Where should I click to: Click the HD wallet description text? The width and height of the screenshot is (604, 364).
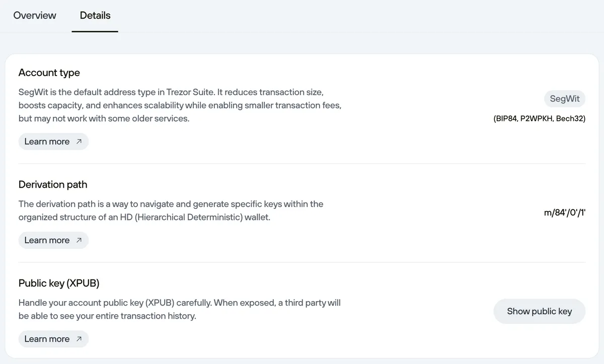point(171,210)
